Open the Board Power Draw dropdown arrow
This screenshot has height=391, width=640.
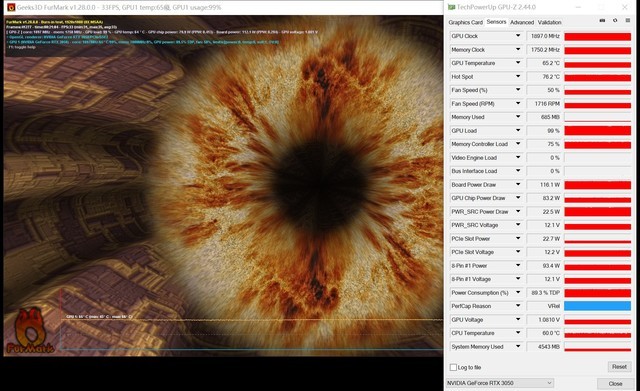click(x=518, y=184)
